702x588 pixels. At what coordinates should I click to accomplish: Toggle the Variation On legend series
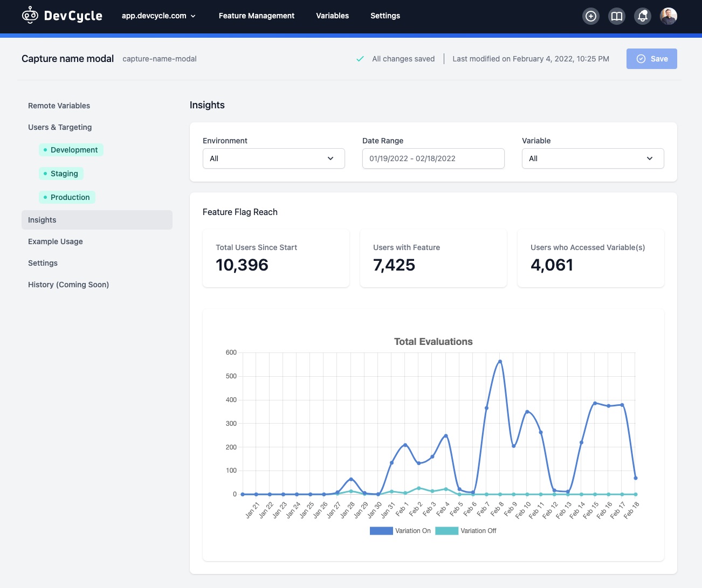[x=400, y=531]
